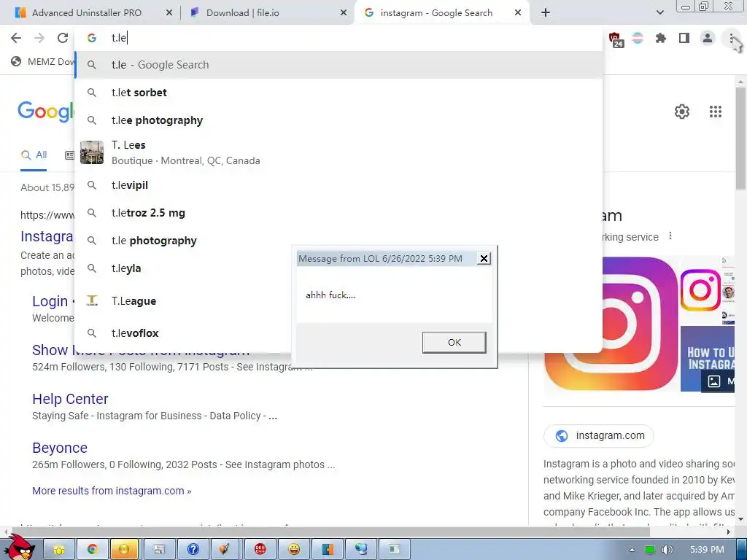This screenshot has width=747, height=560.
Task: Click the Google logo
Action: pyautogui.click(x=46, y=112)
